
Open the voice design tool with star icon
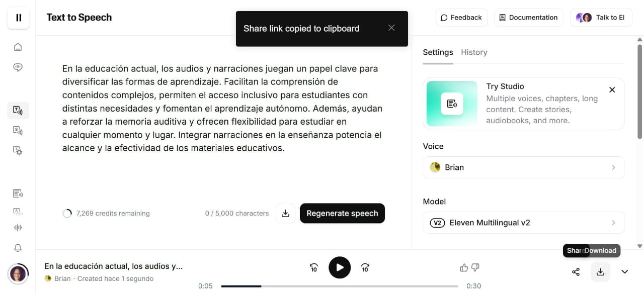(x=18, y=150)
